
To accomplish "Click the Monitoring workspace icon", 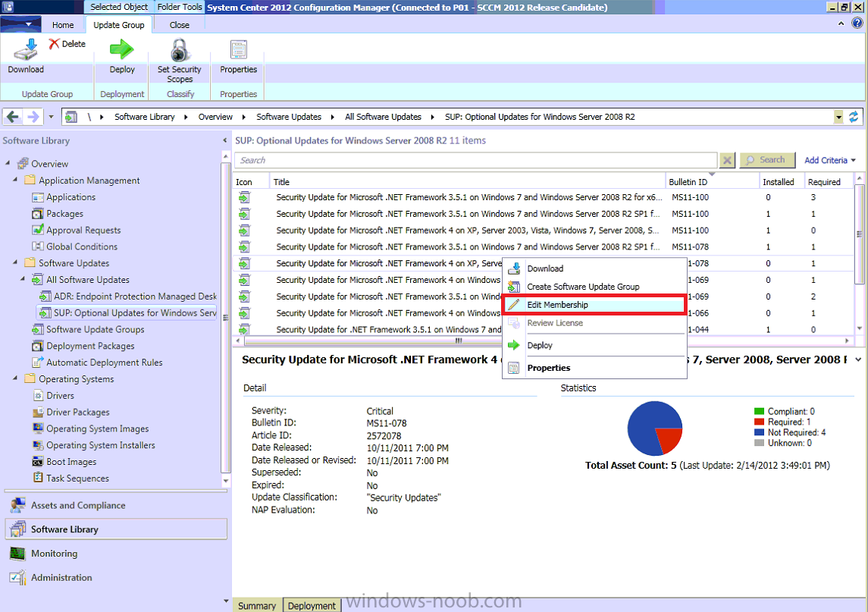I will click(x=17, y=554).
